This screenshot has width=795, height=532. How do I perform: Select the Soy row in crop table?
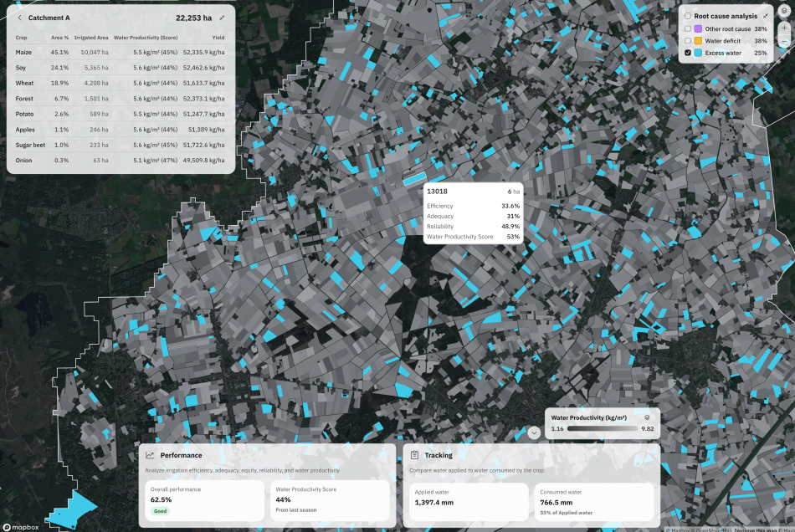click(x=121, y=68)
